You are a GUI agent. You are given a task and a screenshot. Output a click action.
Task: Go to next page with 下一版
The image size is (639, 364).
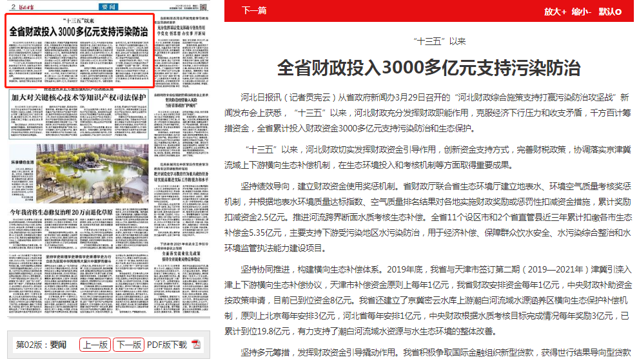coord(128,345)
